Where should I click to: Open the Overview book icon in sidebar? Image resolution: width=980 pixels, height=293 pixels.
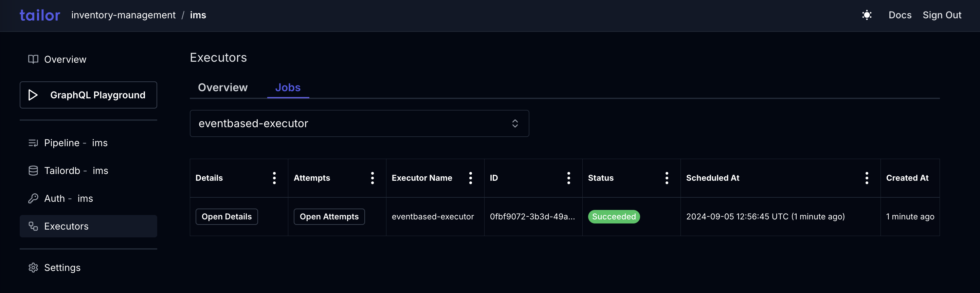click(x=33, y=59)
